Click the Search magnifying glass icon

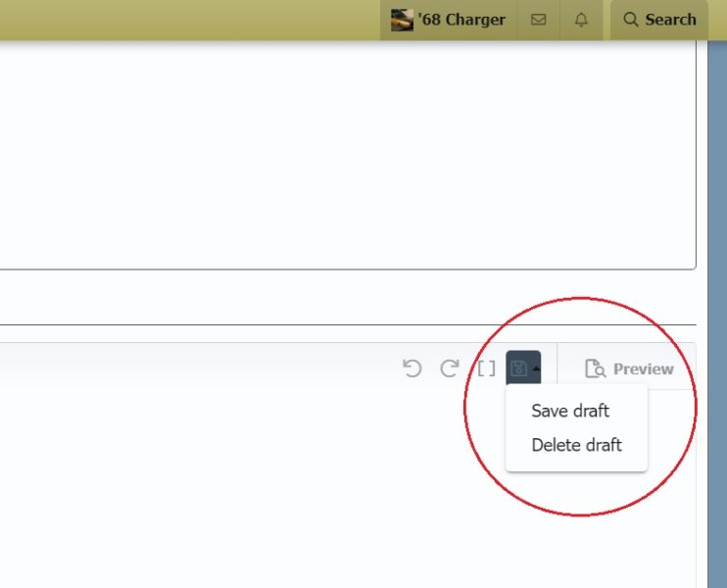[630, 20]
